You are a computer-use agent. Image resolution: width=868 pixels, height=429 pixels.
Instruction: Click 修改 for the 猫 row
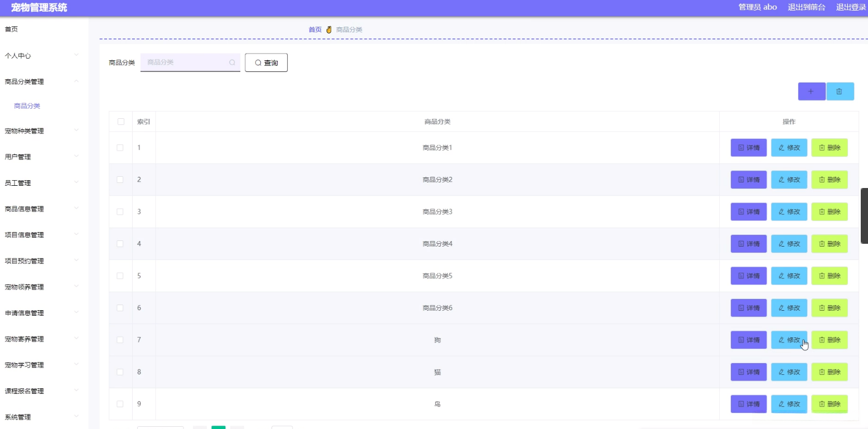[789, 372]
